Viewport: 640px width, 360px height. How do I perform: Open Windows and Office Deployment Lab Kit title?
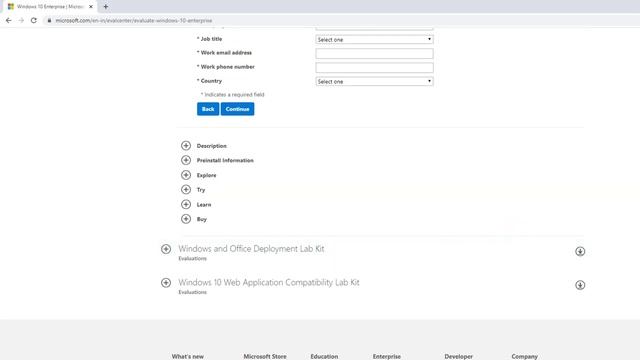[x=251, y=249]
